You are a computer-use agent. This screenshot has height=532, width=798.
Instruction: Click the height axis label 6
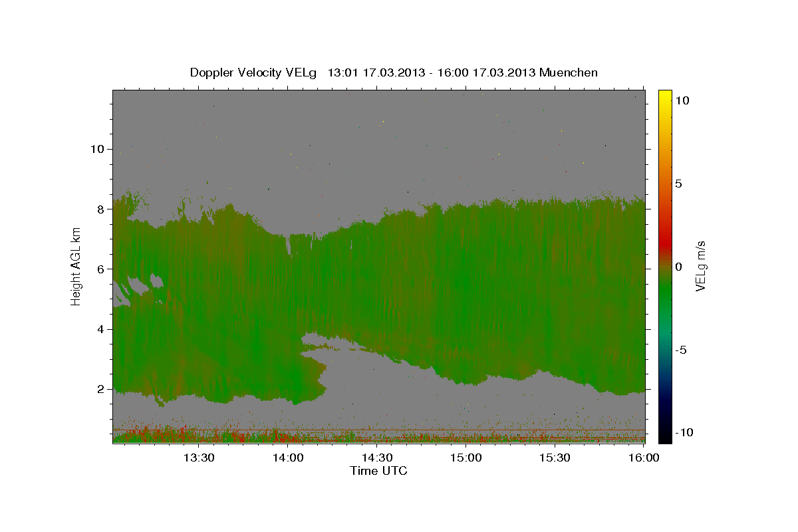tap(100, 269)
